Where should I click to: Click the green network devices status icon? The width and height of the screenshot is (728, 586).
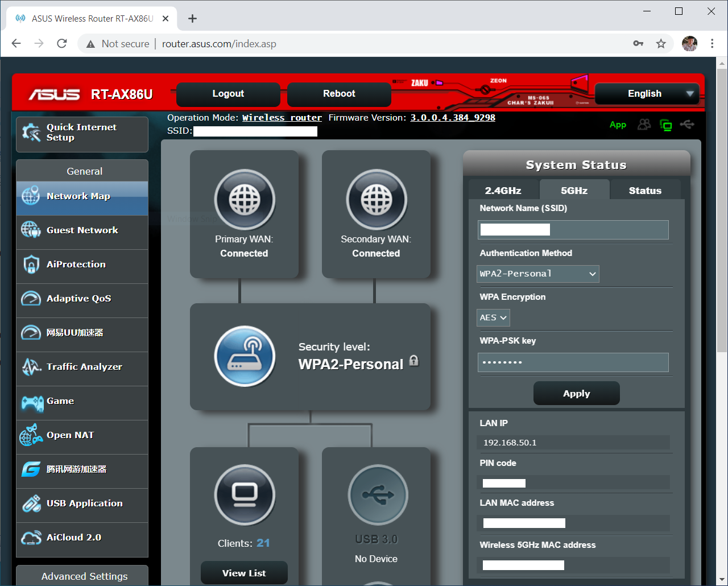coord(666,125)
